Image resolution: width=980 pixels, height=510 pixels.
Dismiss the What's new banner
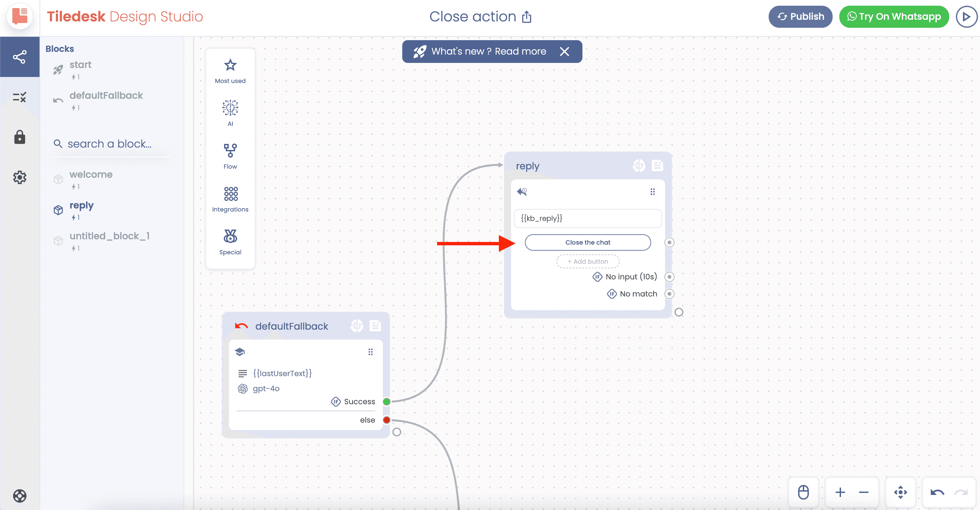[x=565, y=52]
